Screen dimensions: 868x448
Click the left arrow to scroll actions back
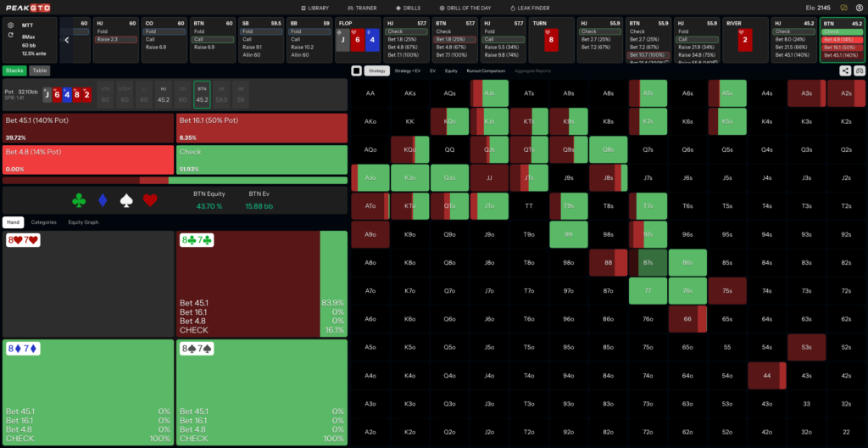click(67, 40)
